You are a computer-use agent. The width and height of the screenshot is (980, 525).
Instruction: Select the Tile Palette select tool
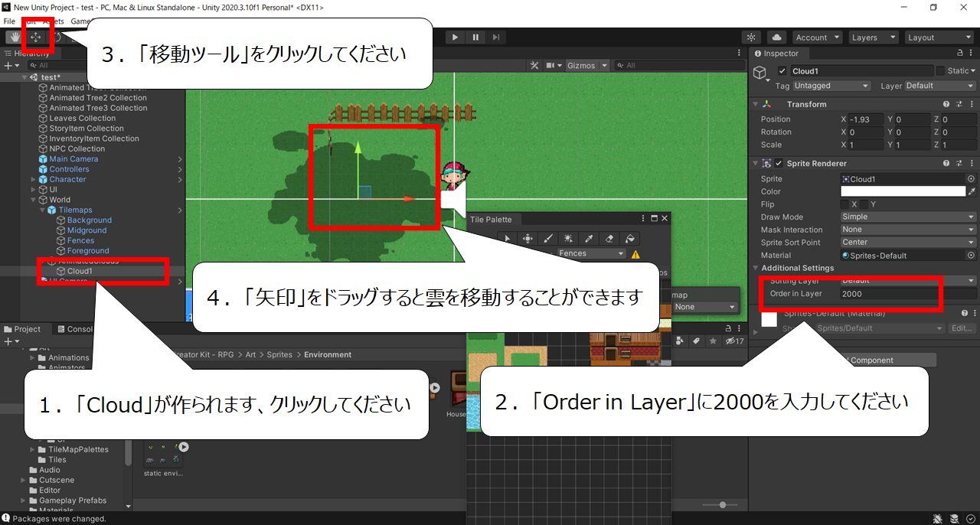pyautogui.click(x=507, y=238)
